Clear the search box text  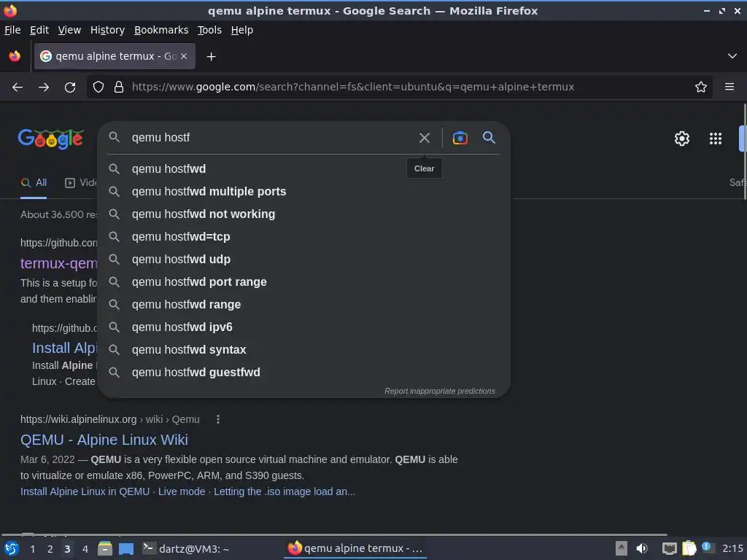click(x=424, y=138)
